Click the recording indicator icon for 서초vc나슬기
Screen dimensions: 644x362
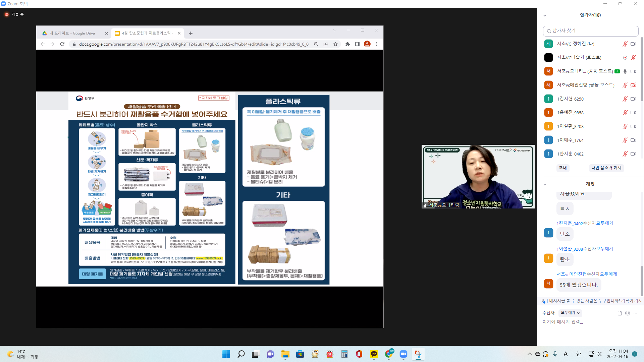tap(625, 58)
